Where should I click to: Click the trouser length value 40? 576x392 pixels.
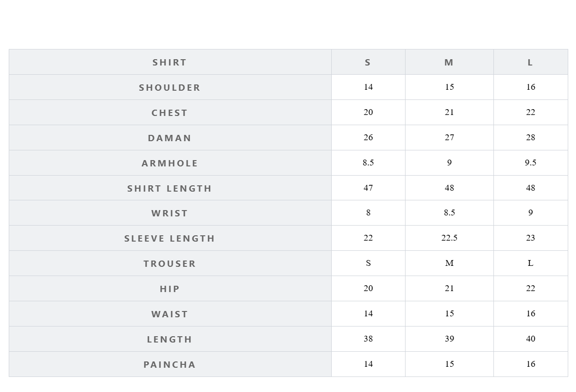tap(530, 339)
